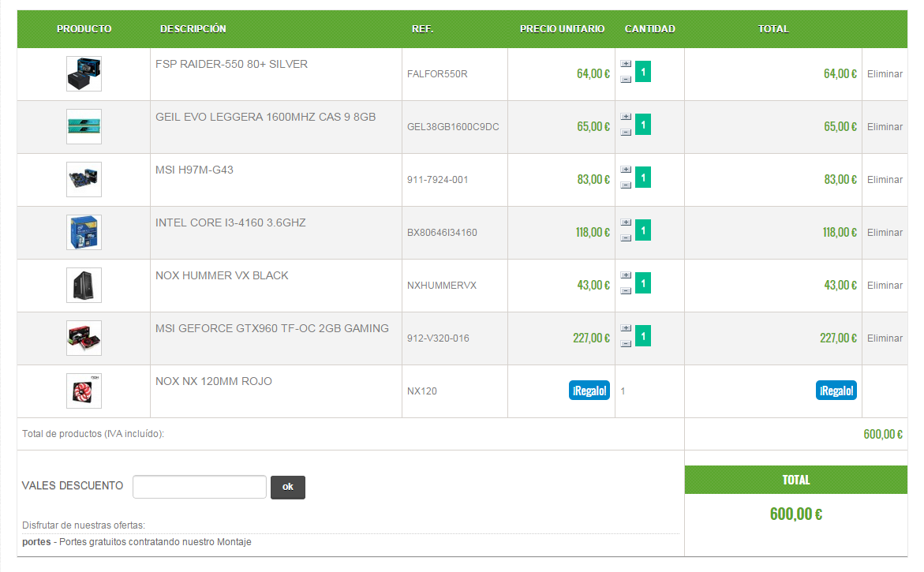Open the FSP RAIDER-550 power supply thumbnail
The height and width of the screenshot is (572, 924).
tap(84, 73)
